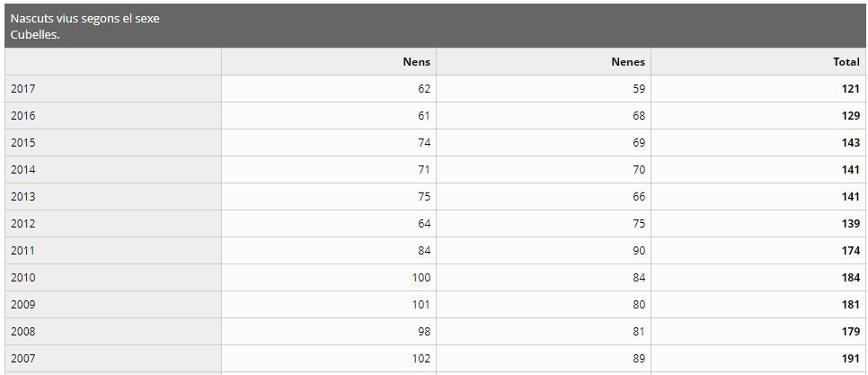The image size is (868, 375).
Task: Click the "Total" column header
Action: [x=846, y=62]
